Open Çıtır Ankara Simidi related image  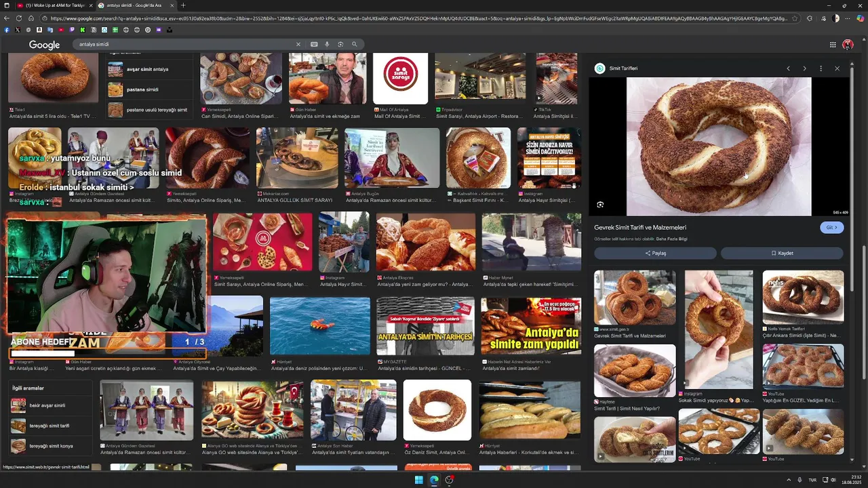803,297
